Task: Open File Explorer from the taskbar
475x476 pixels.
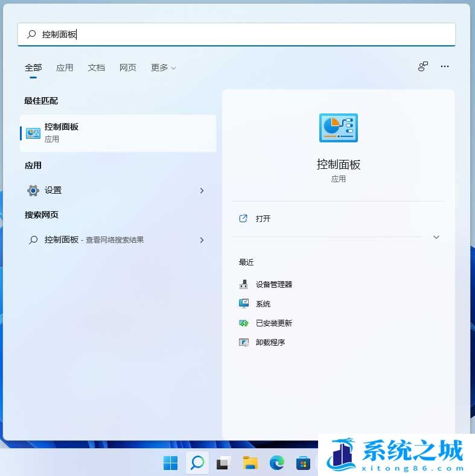Action: coord(250,463)
